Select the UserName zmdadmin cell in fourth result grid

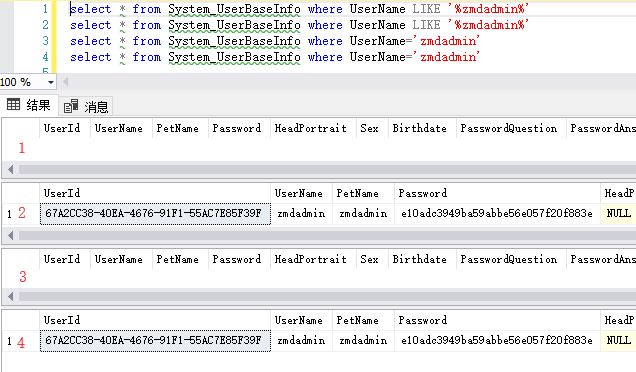301,340
